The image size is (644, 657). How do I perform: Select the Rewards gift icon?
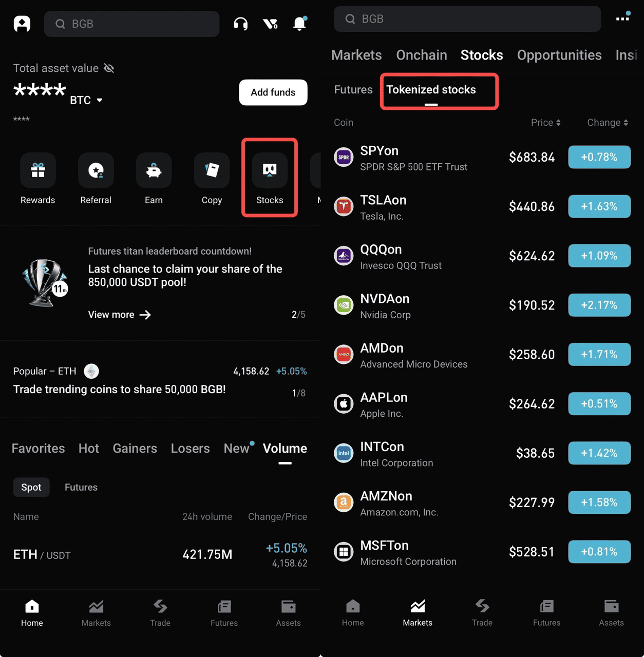[37, 170]
